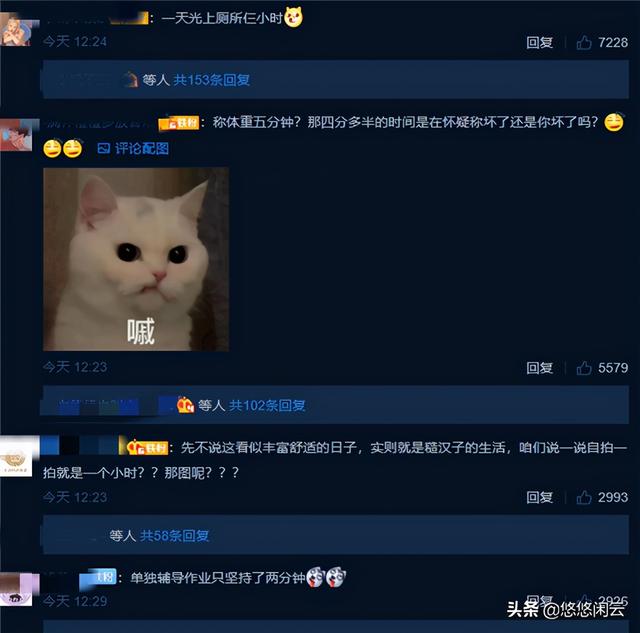640x633 pixels.
Task: Open the top commenter's avatar
Action: pos(16,29)
